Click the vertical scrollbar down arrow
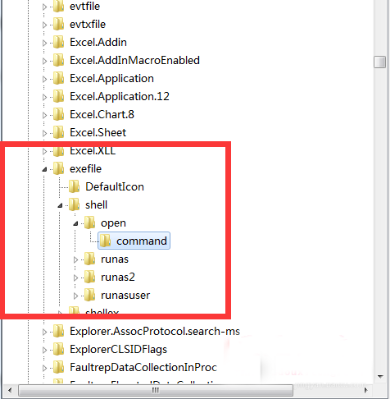Image resolution: width=391 pixels, height=399 pixels. pyautogui.click(x=380, y=377)
